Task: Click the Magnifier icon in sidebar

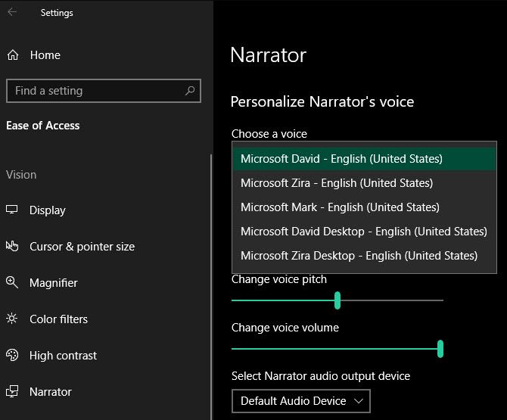Action: (12, 283)
